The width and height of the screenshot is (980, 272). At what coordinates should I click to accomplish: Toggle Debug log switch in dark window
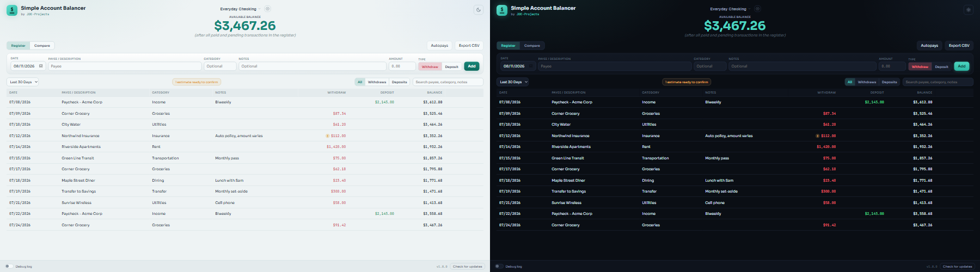[x=499, y=266]
